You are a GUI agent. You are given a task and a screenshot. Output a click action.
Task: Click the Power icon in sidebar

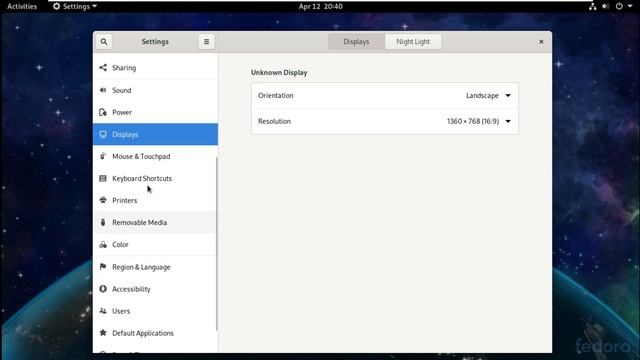point(103,112)
